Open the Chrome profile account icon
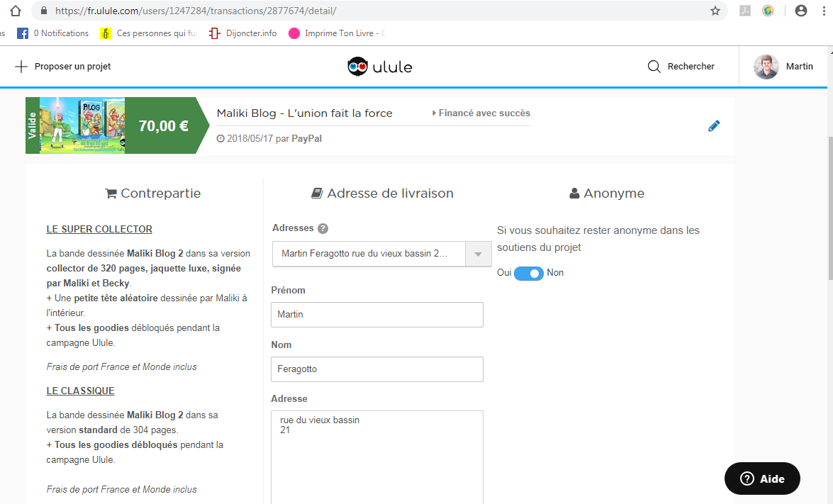Screen dimensions: 833x504 (801, 11)
